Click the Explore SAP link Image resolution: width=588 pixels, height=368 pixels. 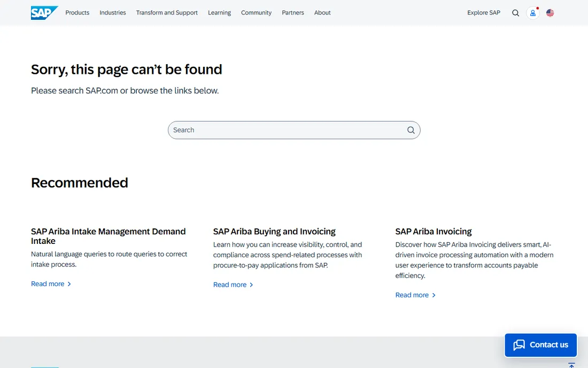point(483,13)
